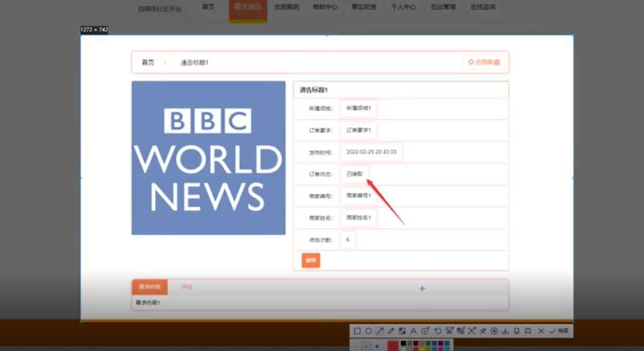Click the 已接取 order status value
The height and width of the screenshot is (351, 644).
[354, 174]
